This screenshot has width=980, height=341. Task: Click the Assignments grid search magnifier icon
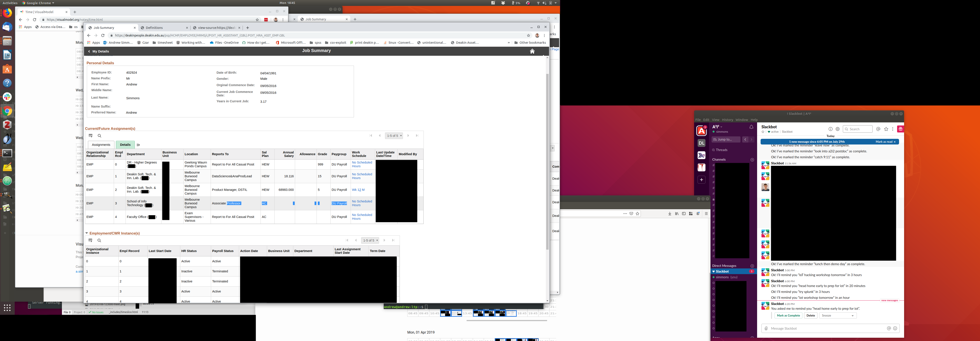point(99,136)
